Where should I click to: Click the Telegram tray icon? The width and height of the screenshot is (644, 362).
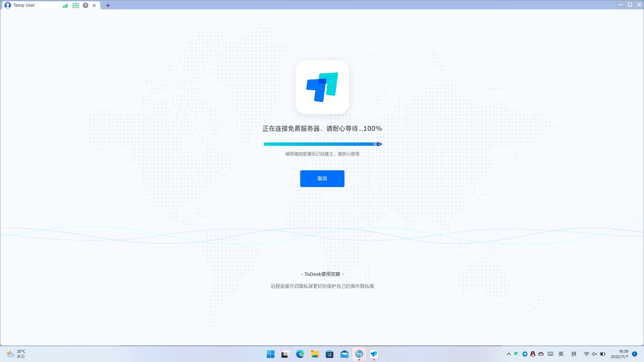[x=525, y=354]
